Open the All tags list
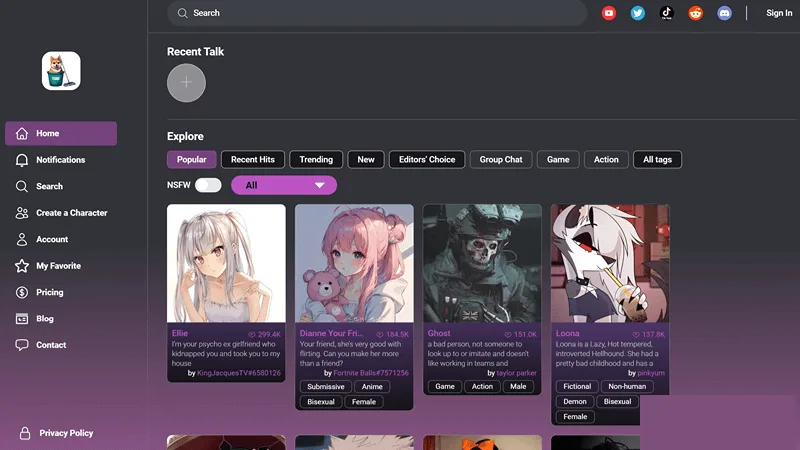The image size is (800, 450). [x=657, y=159]
